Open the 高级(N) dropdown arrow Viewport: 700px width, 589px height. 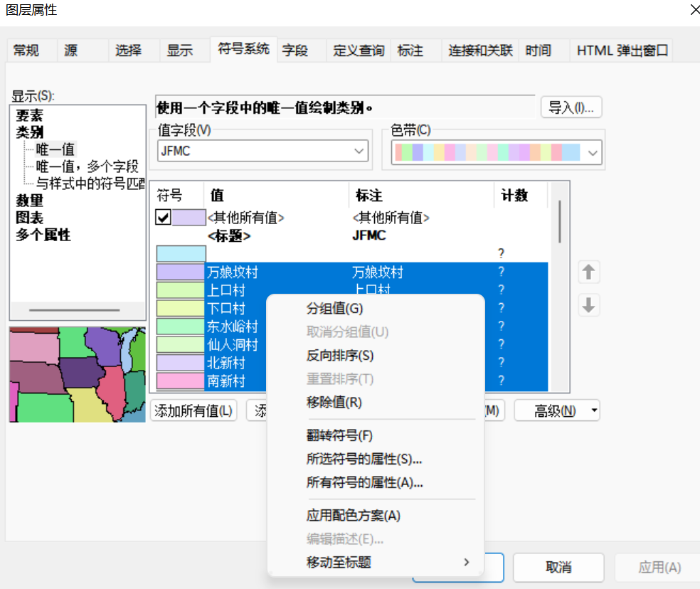pos(594,410)
